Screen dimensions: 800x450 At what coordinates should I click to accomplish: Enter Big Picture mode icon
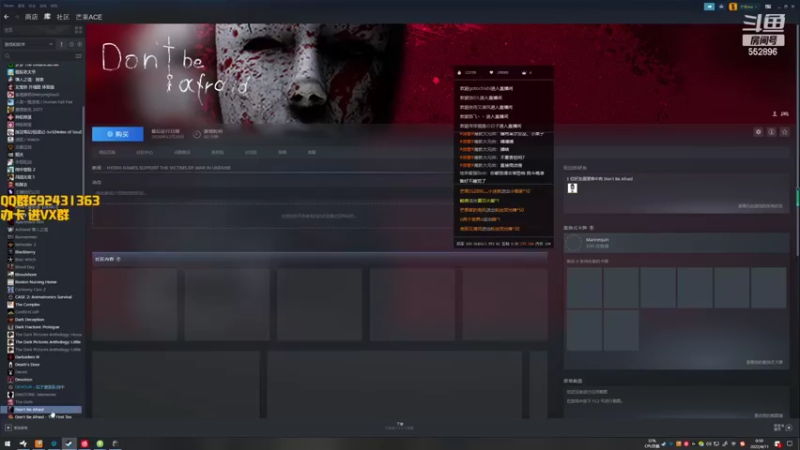(768, 7)
